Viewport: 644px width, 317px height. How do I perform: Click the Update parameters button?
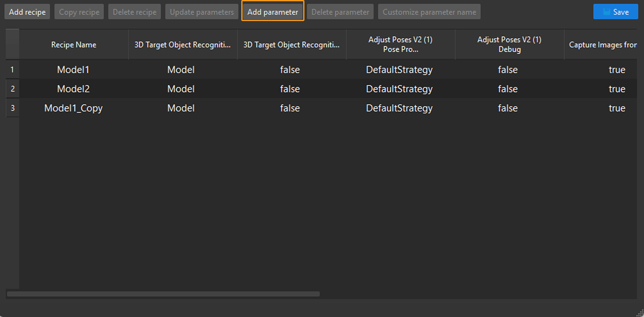(201, 11)
